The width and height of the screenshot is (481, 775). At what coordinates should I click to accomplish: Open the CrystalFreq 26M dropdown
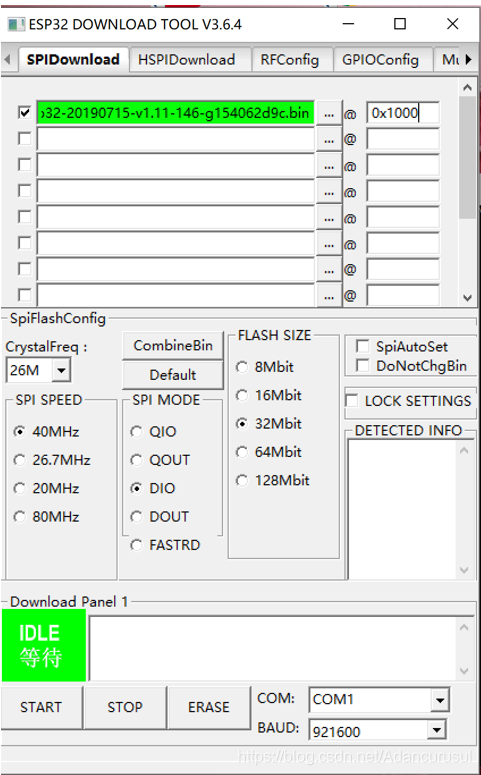[61, 370]
